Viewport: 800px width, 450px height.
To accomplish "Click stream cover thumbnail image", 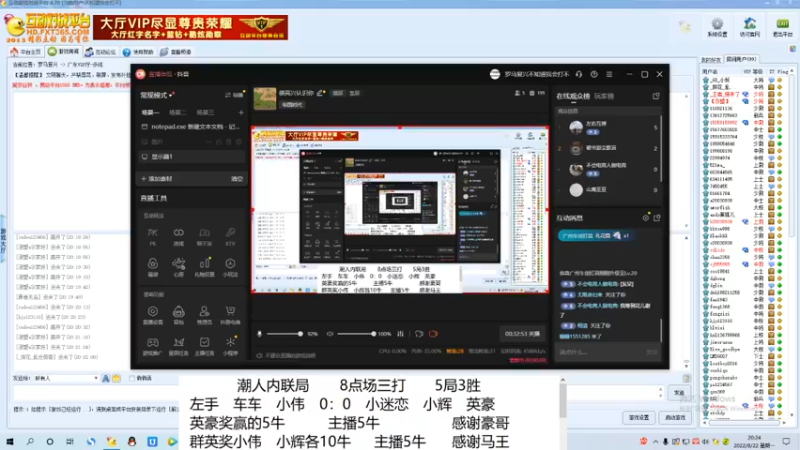I will [x=265, y=98].
